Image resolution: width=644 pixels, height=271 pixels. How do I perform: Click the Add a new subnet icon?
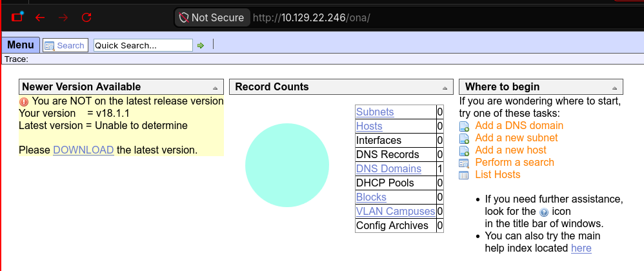[x=464, y=139]
